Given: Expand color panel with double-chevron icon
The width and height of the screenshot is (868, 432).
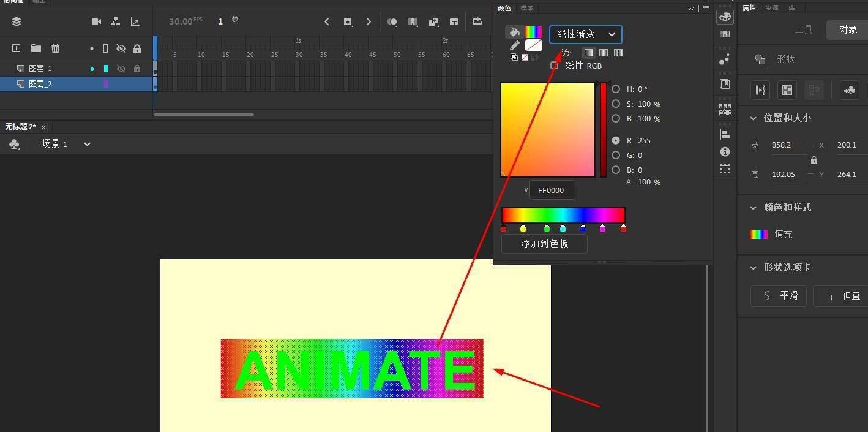Looking at the screenshot, I should tap(691, 8).
